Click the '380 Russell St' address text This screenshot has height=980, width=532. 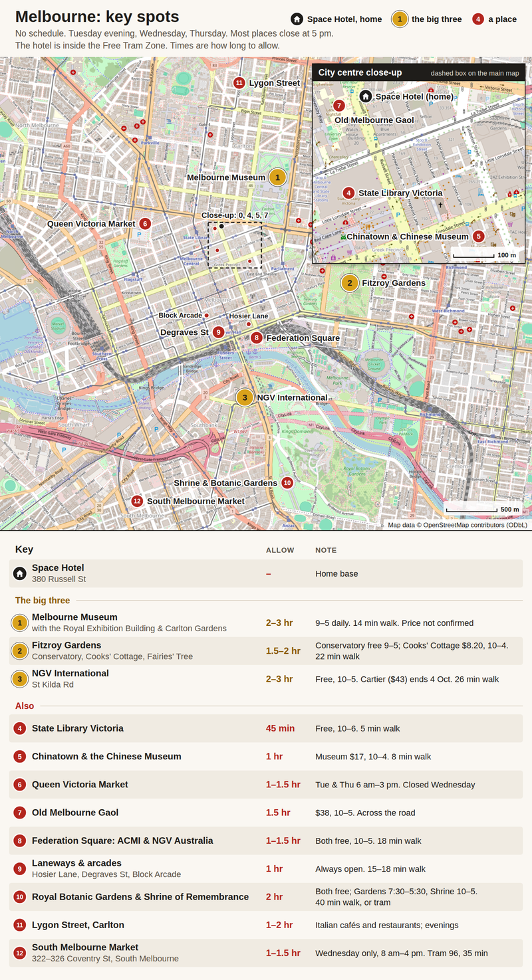point(59,579)
